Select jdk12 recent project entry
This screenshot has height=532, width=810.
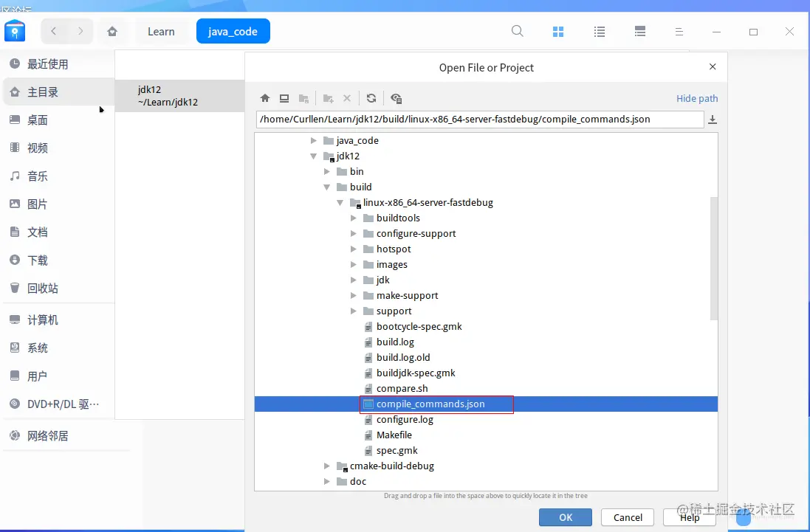coord(179,95)
